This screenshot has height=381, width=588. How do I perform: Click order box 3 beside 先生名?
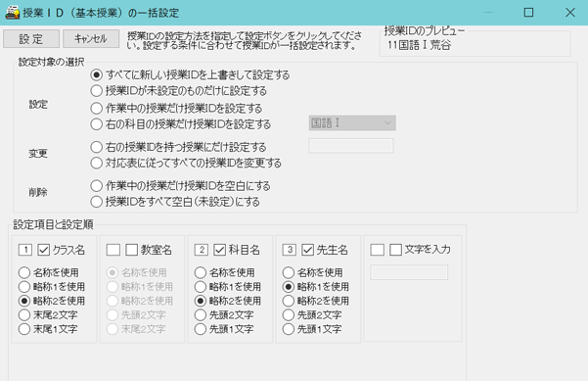[x=290, y=250]
